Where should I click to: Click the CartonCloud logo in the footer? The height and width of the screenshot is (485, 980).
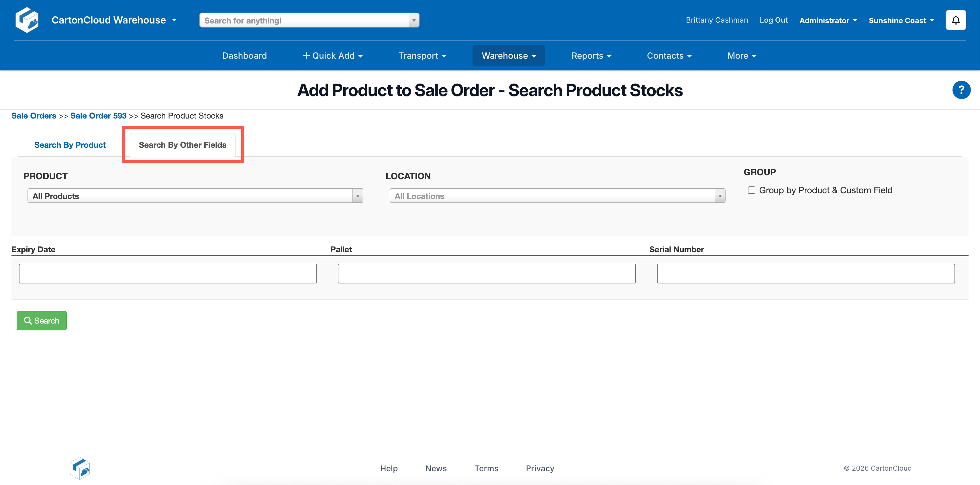coord(79,468)
